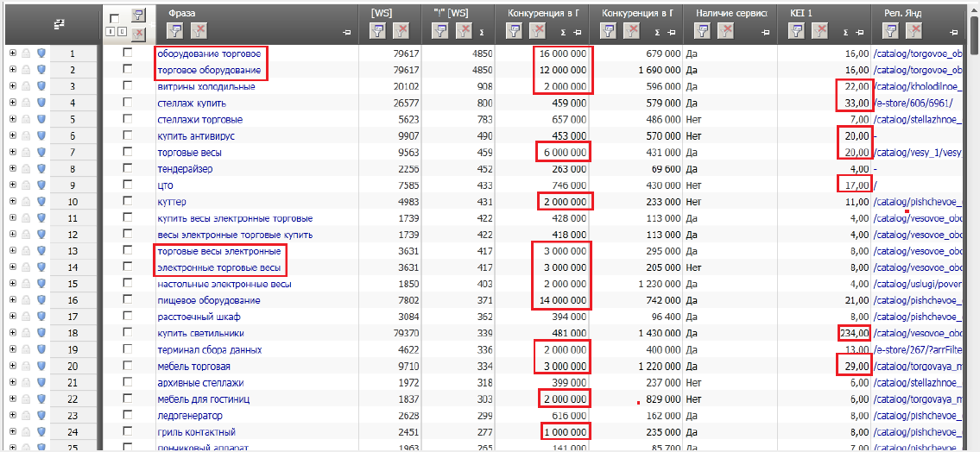Click the lock icon in row 5
This screenshot has height=452, width=980.
point(26,119)
